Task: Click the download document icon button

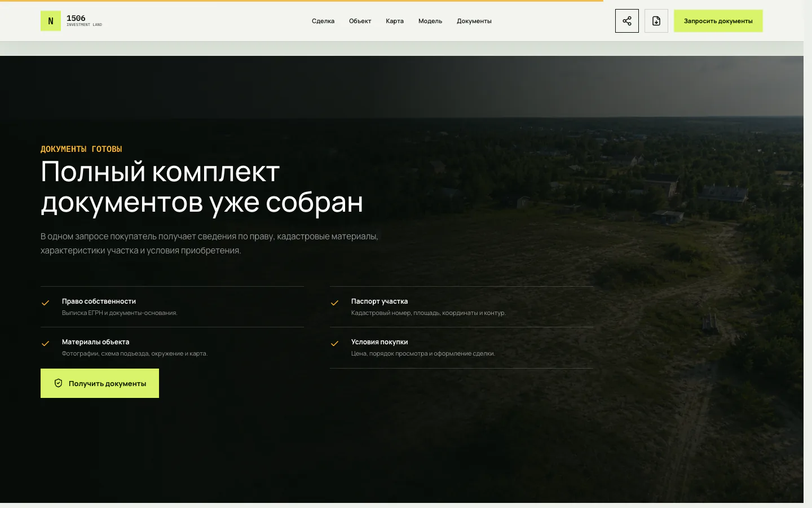Action: (x=656, y=21)
